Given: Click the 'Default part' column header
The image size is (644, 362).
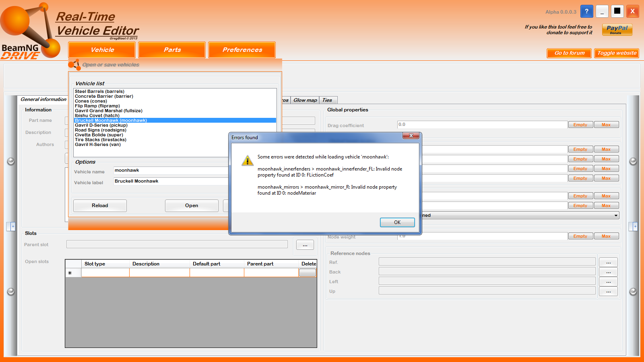Looking at the screenshot, I should click(x=217, y=264).
